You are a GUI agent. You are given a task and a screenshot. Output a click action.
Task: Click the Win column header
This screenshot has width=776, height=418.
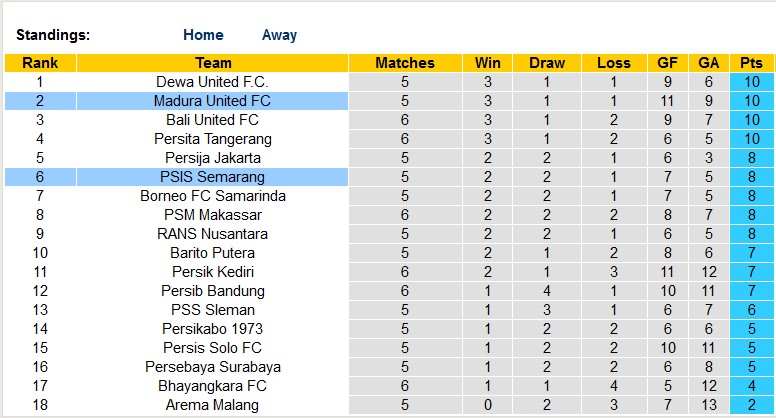(488, 63)
